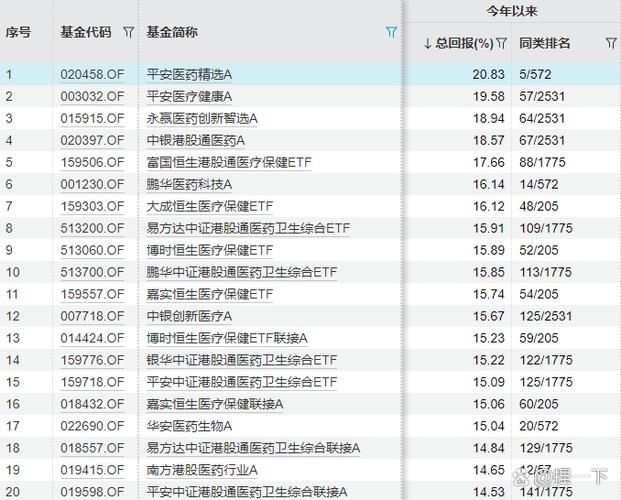The height and width of the screenshot is (500, 621).
Task: Open fund 平安医疗健康A
Action: [189, 97]
